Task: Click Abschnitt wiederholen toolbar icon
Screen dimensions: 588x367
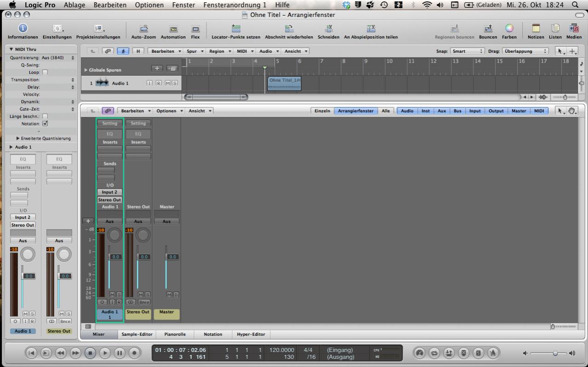Action: 289,28
